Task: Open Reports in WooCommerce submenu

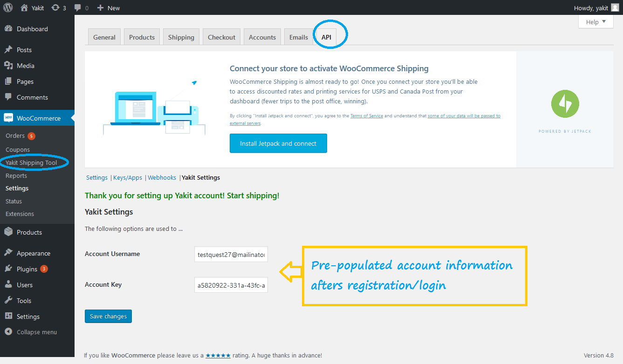Action: coord(16,175)
